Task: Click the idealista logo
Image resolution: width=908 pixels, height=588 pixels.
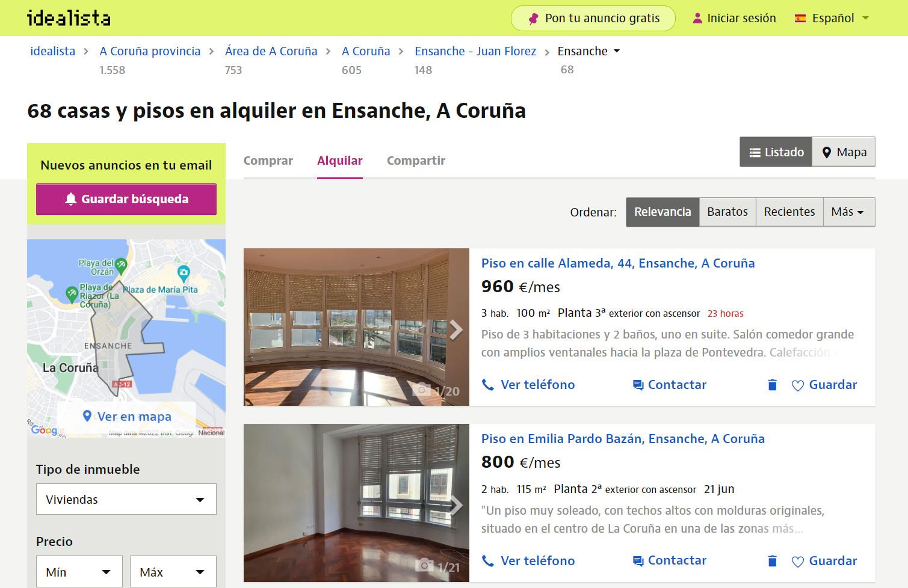Action: point(69,18)
